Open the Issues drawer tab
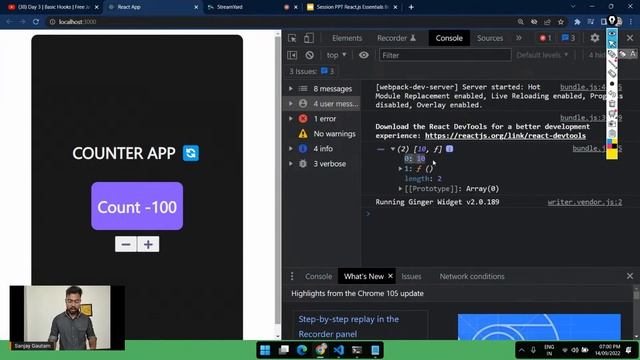640x360 pixels. [411, 276]
